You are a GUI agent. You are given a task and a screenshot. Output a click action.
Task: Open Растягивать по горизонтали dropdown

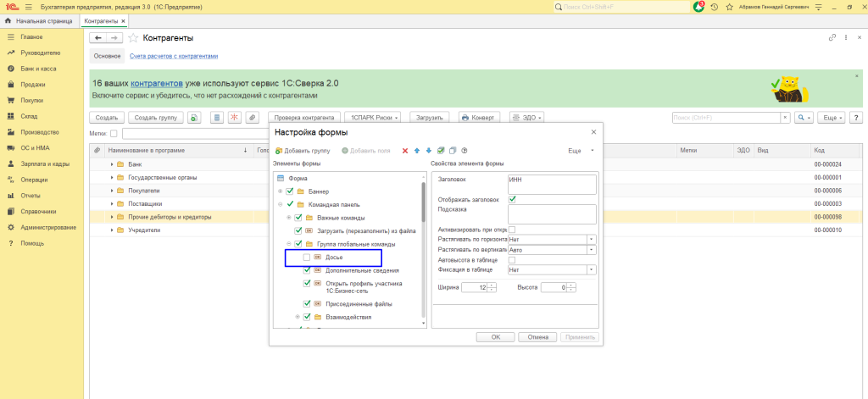click(592, 240)
